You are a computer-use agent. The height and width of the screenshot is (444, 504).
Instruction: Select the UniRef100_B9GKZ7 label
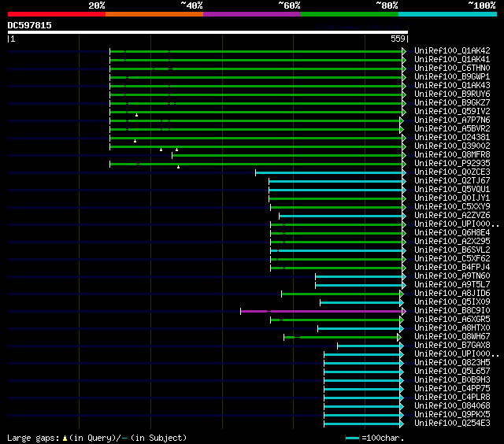(x=452, y=103)
